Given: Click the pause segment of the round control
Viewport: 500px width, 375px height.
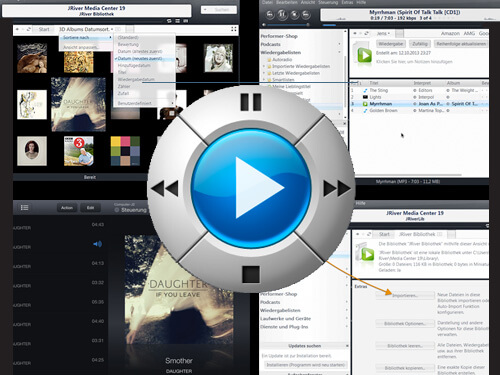Looking at the screenshot, I should [251, 102].
